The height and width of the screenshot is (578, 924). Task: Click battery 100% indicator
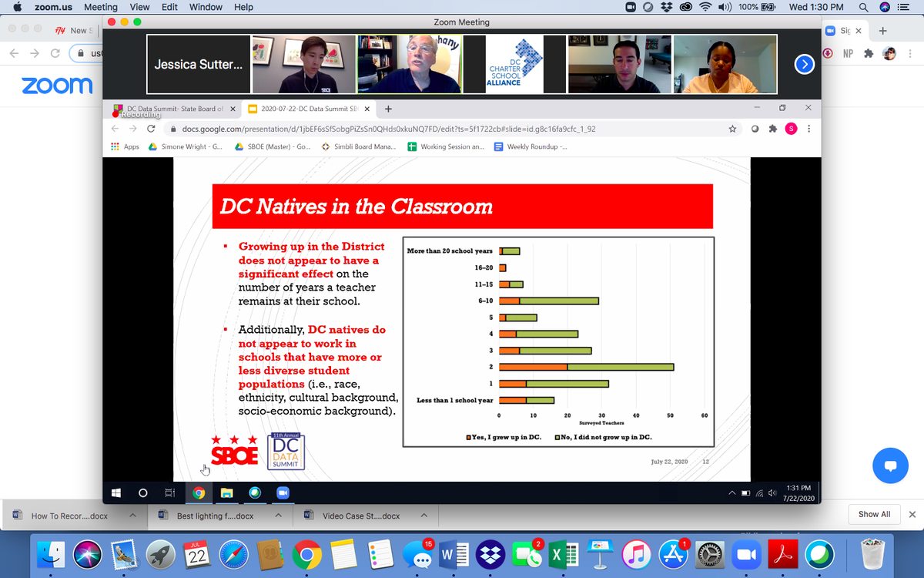(x=756, y=7)
